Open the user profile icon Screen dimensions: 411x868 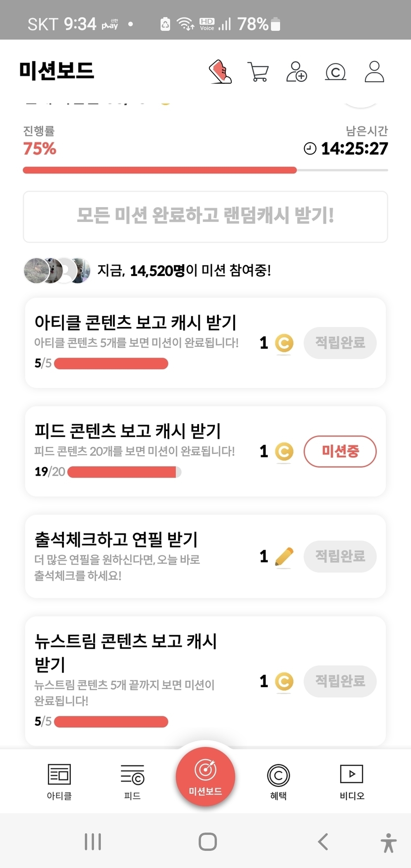[x=374, y=72]
